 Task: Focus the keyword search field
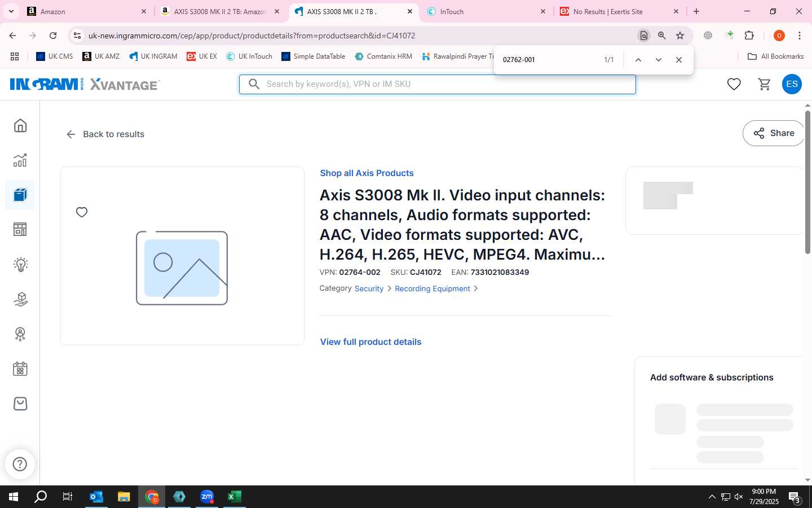click(x=438, y=84)
